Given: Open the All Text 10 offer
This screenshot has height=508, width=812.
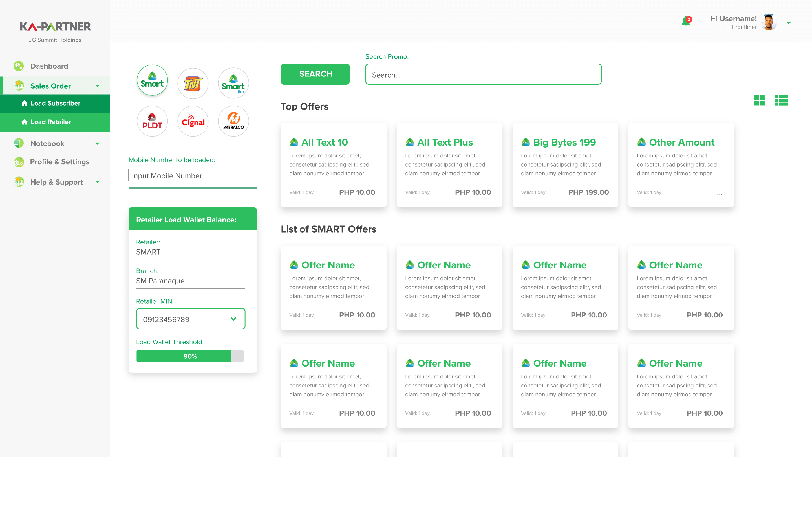Looking at the screenshot, I should tap(334, 165).
